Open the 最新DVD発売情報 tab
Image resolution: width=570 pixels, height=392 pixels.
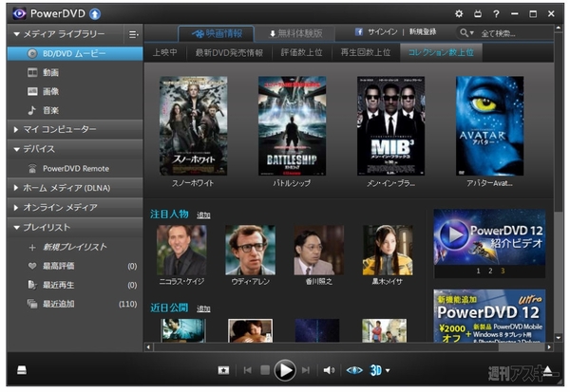tap(229, 53)
